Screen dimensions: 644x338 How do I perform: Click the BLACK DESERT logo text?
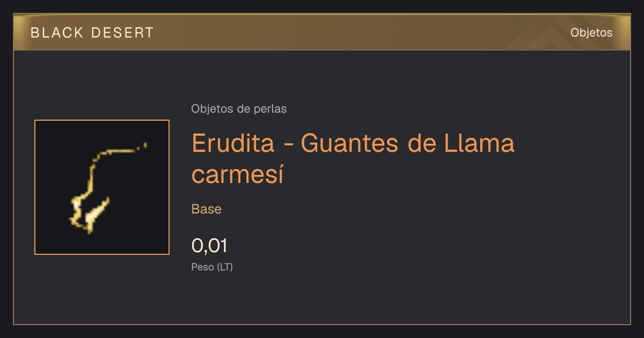point(92,33)
